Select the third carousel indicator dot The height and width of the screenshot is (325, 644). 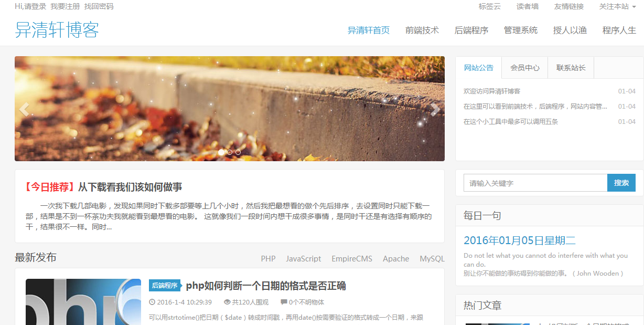(238, 152)
